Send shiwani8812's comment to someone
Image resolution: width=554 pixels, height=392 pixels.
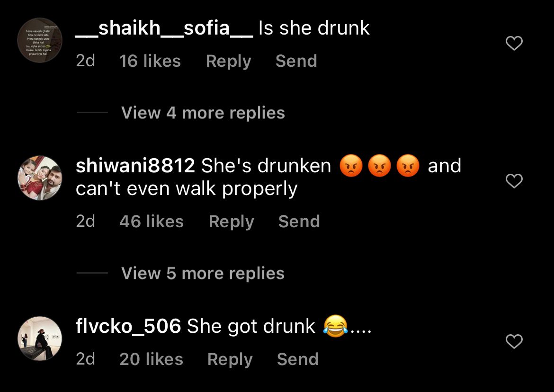(299, 222)
